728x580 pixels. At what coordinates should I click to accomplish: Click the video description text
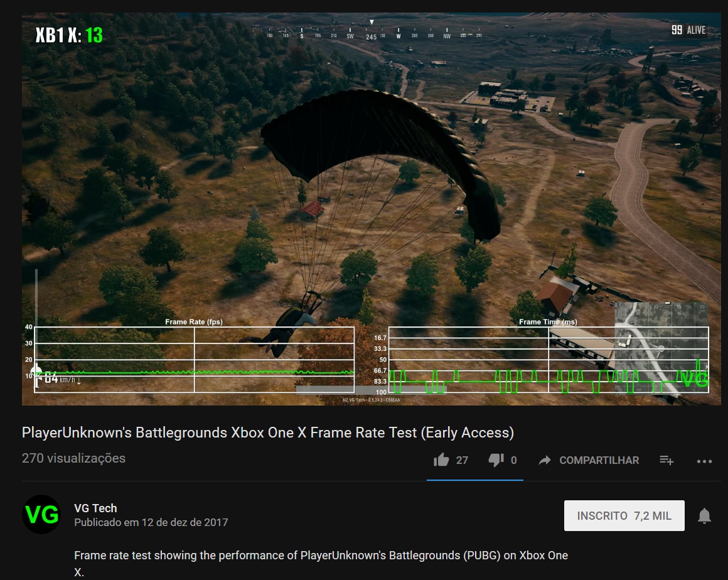321,563
